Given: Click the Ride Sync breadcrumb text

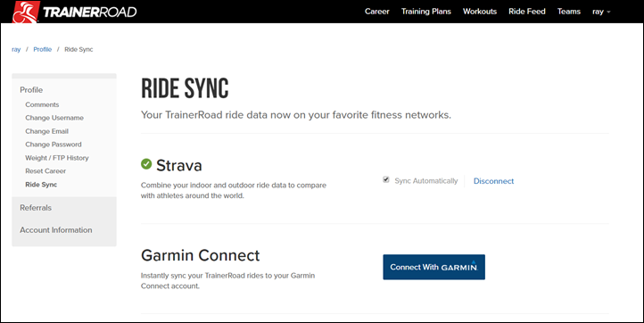Looking at the screenshot, I should tap(78, 49).
